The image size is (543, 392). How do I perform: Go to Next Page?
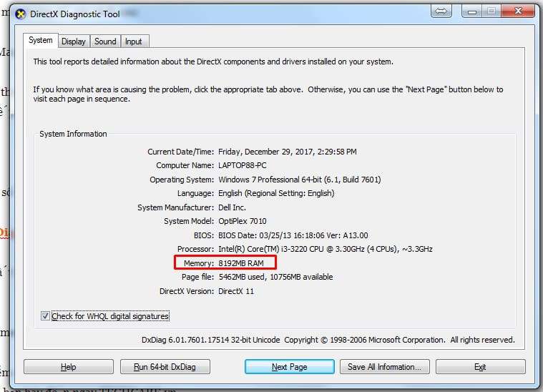pyautogui.click(x=289, y=367)
